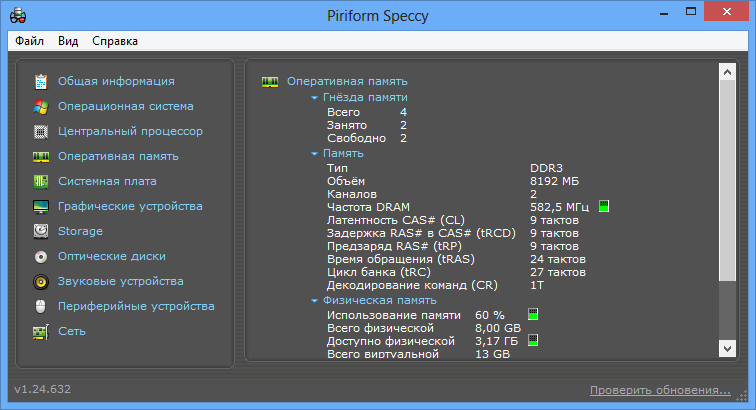Minimize the Speccy window
Image resolution: width=756 pixels, height=410 pixels.
(664, 12)
